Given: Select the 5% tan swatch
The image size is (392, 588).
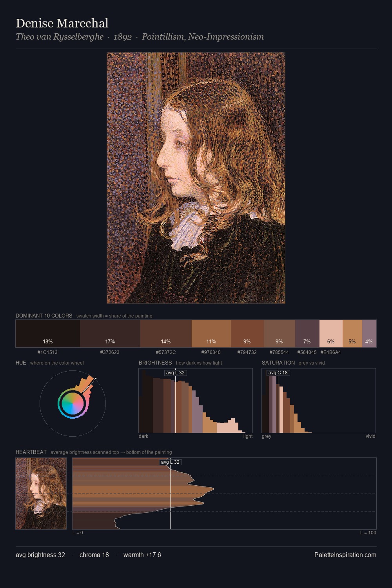Looking at the screenshot, I should tap(352, 334).
